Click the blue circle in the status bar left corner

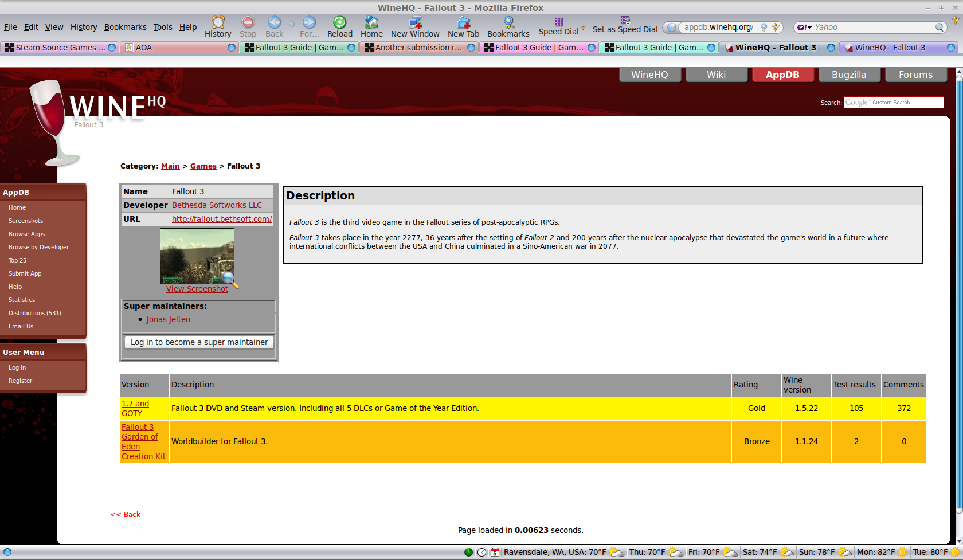[7, 552]
